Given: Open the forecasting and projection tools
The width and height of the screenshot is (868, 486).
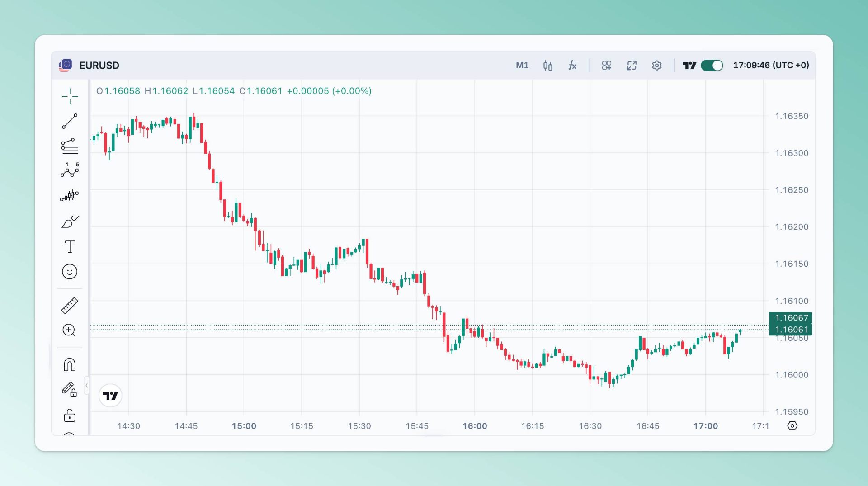Looking at the screenshot, I should pos(70,196).
